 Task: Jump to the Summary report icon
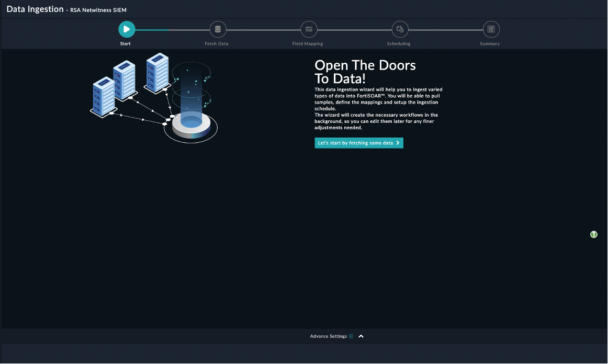click(x=491, y=29)
